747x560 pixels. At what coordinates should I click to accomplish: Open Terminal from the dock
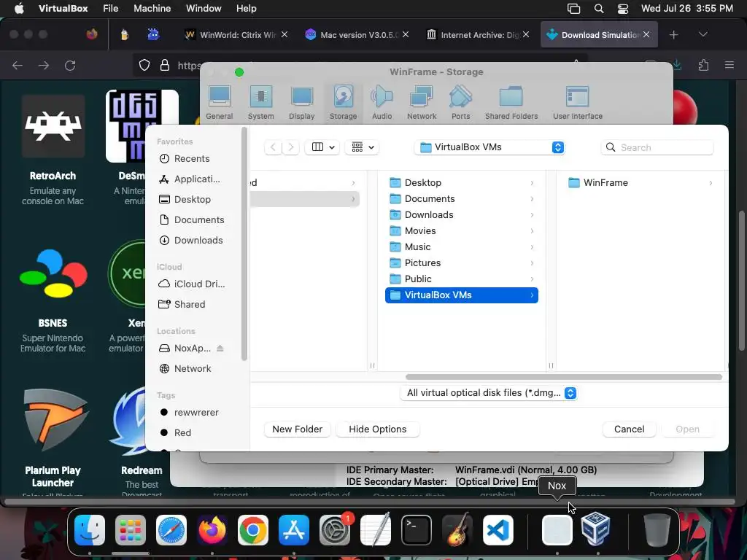[x=417, y=530]
